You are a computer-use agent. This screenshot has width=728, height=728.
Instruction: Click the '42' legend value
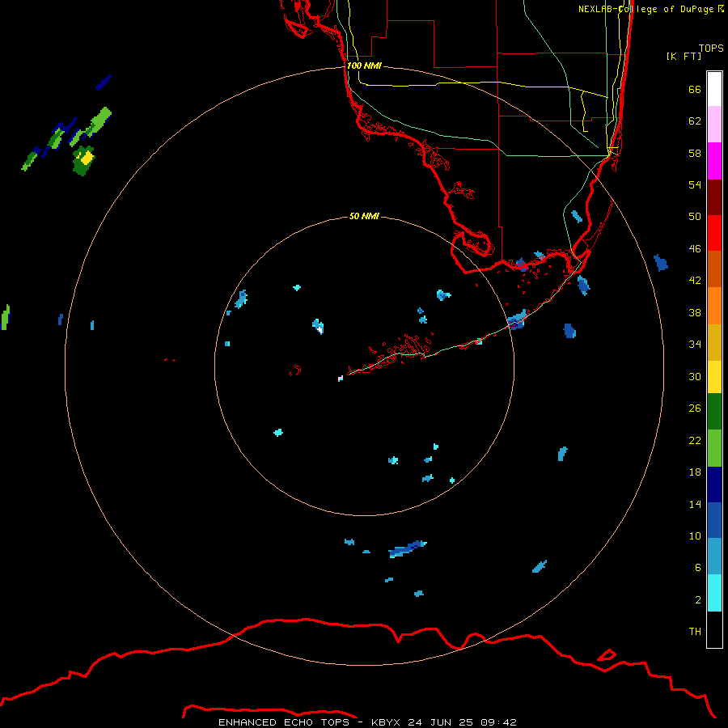695,280
